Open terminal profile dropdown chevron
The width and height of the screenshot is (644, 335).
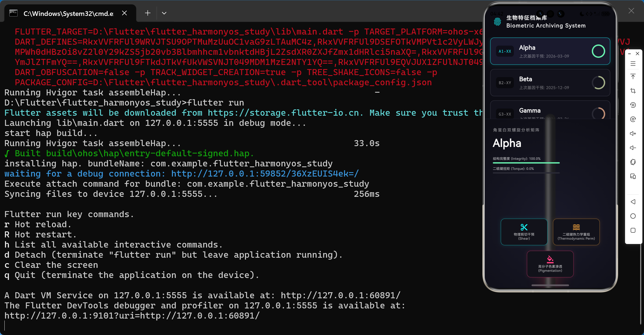[x=164, y=13]
